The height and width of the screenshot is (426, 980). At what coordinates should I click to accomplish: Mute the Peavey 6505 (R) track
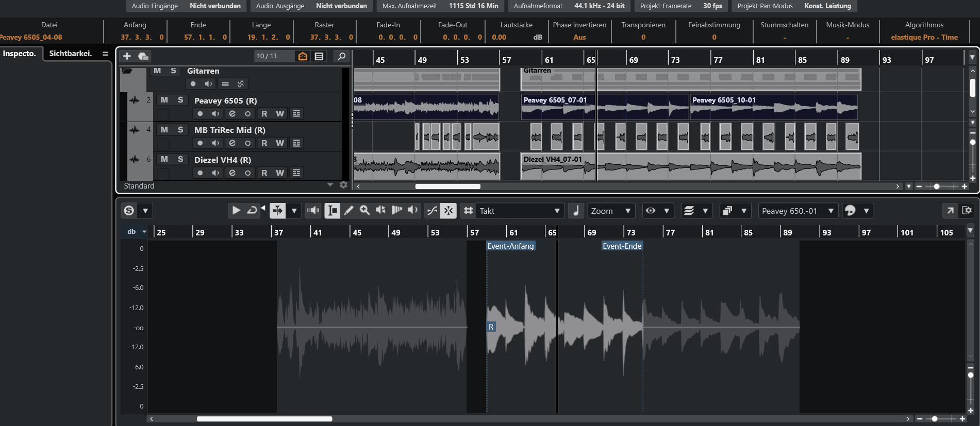(164, 100)
